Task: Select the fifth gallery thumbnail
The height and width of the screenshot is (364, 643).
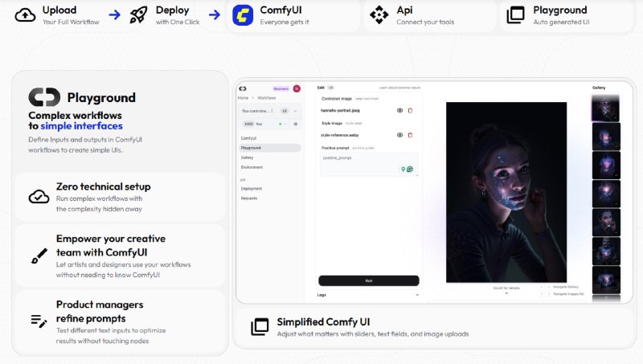Action: pos(606,223)
